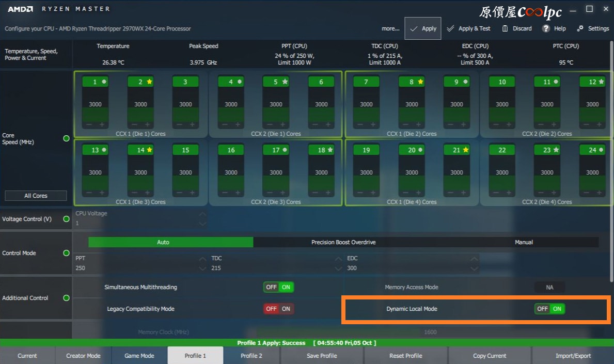The width and height of the screenshot is (614, 364).
Task: Increase core 24 speed with plus
Action: pos(599,193)
